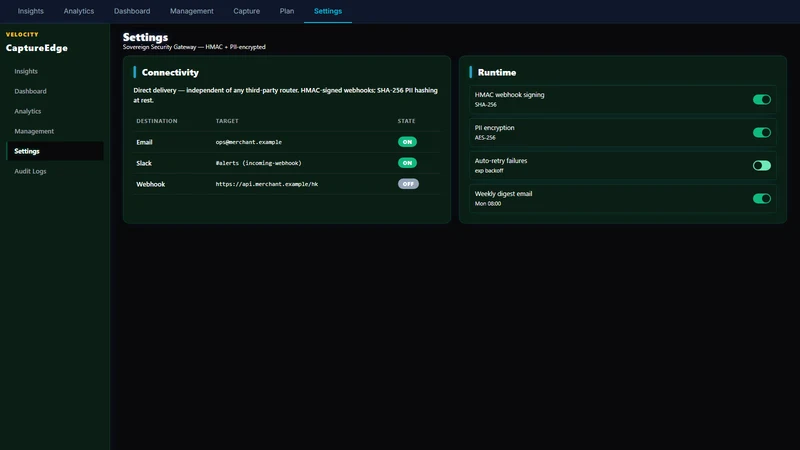Turn off Weekly digest email switch
This screenshot has width=800, height=450.
(x=762, y=198)
